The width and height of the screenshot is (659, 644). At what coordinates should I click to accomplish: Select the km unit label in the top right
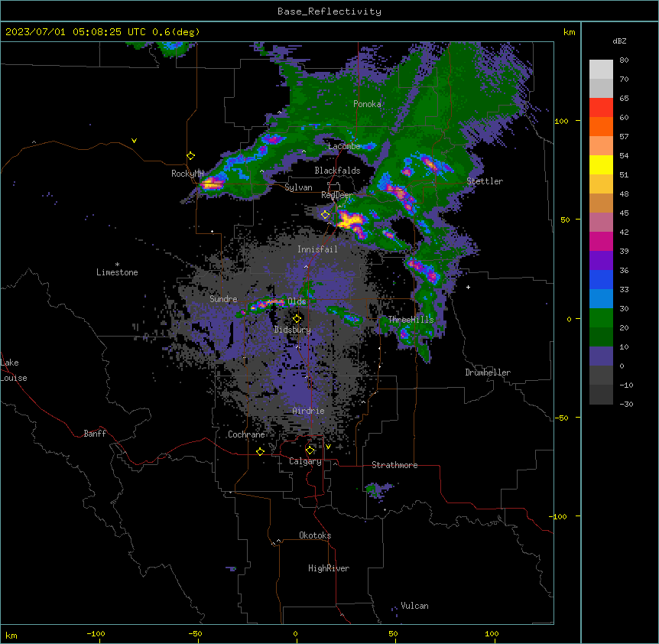click(x=570, y=32)
